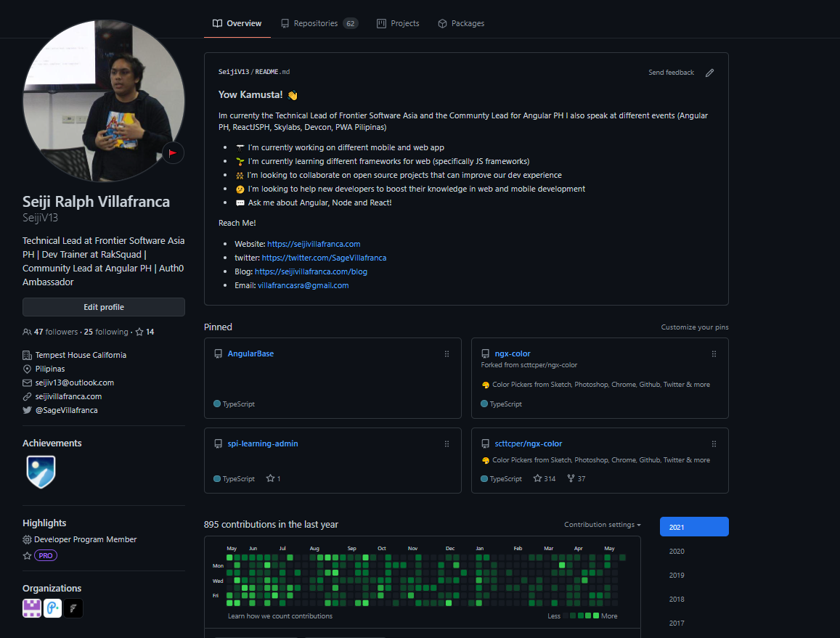Image resolution: width=840 pixels, height=638 pixels.
Task: Click the Edit profile button
Action: (x=103, y=307)
